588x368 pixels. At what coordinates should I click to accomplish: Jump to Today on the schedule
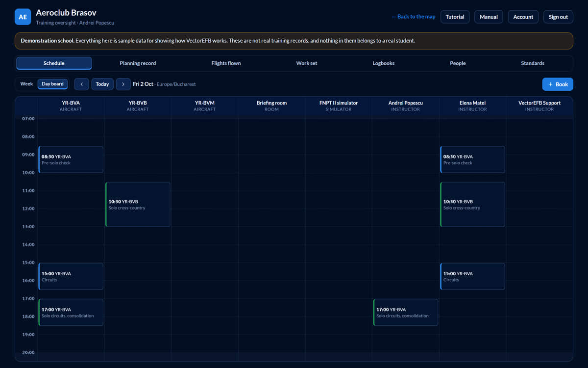(102, 84)
